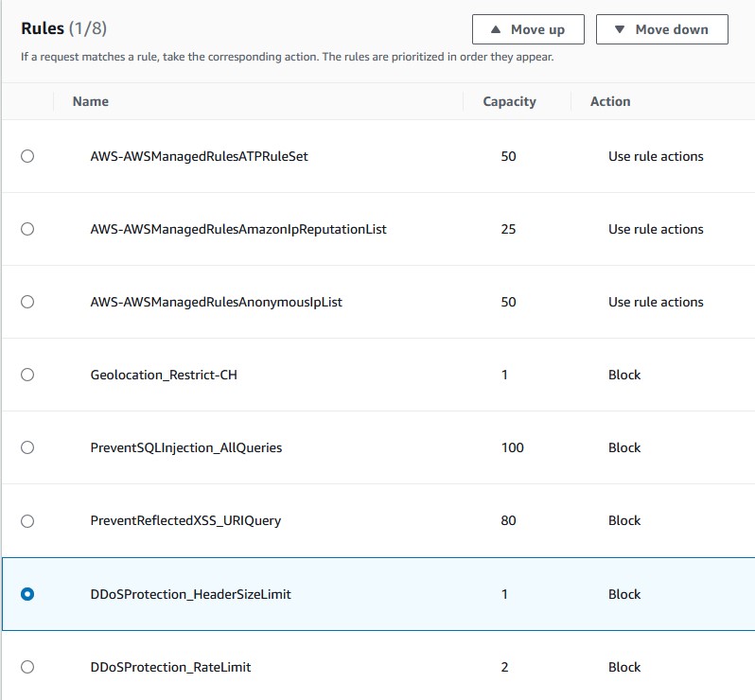
Task: Click the down triangle icon in Move down
Action: (620, 29)
